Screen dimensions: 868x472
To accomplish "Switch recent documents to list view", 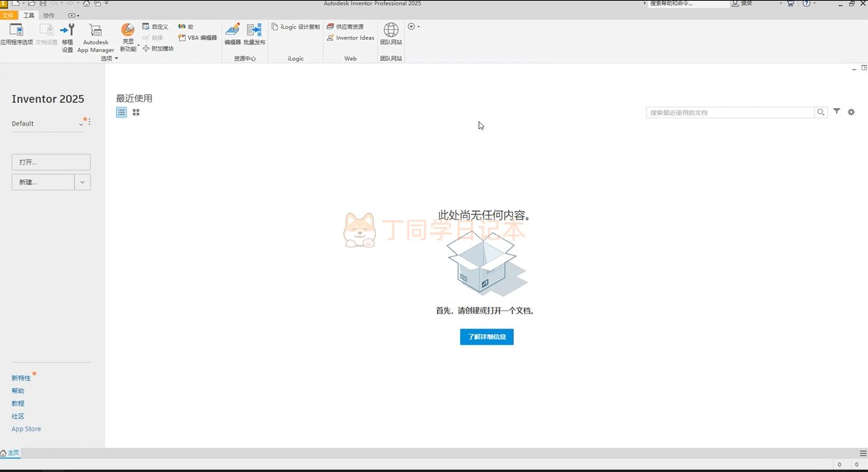I will click(121, 112).
